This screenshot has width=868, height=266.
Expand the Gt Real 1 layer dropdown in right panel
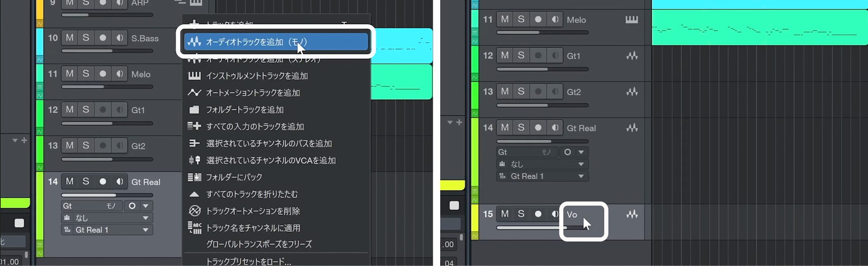pyautogui.click(x=581, y=176)
